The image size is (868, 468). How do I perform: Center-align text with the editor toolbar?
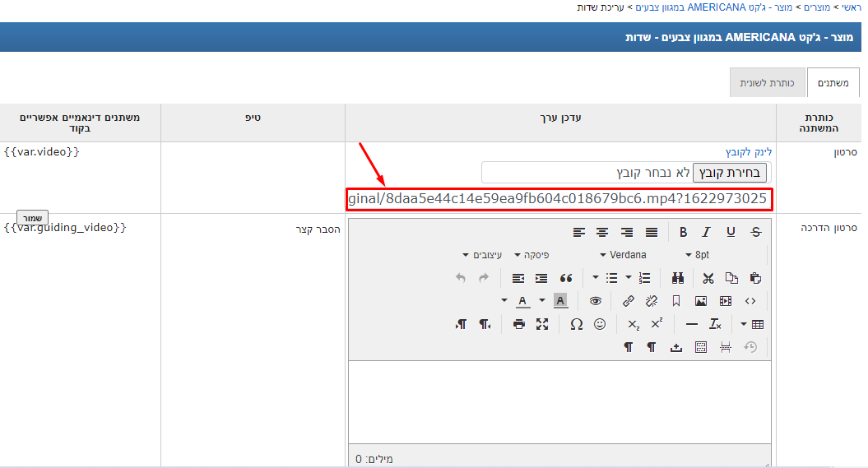[602, 232]
